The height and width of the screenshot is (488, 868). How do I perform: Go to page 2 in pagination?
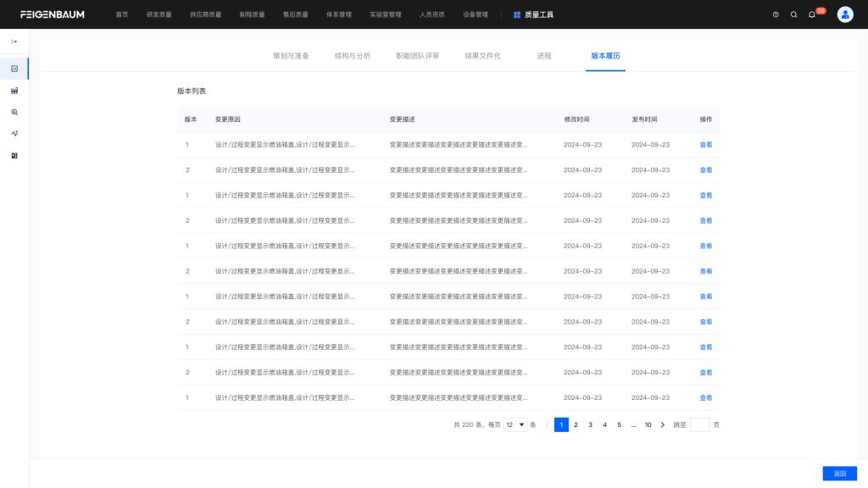(576, 425)
